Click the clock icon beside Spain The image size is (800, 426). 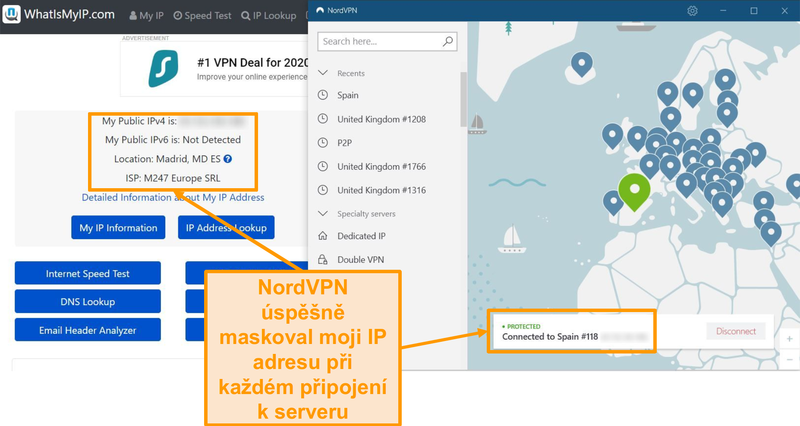tap(322, 95)
